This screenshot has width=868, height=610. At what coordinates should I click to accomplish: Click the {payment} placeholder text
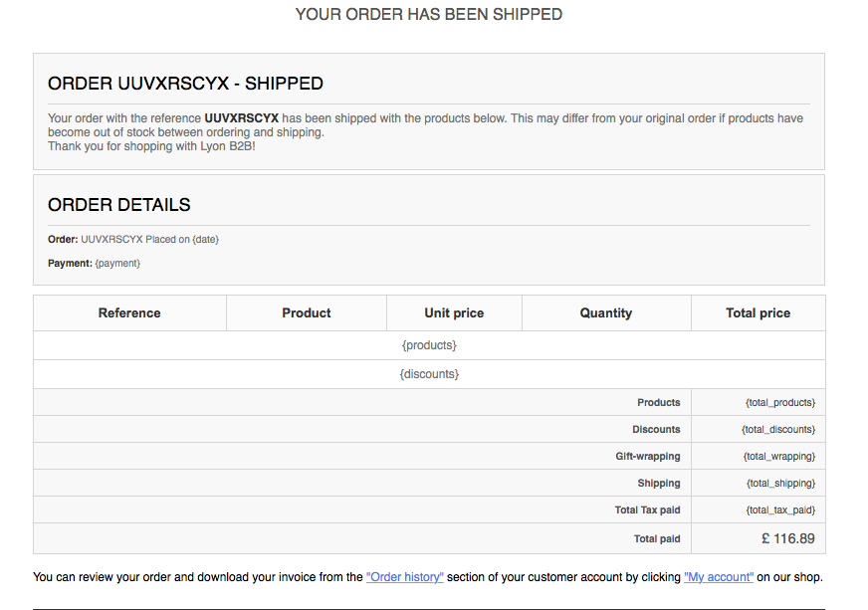(117, 264)
